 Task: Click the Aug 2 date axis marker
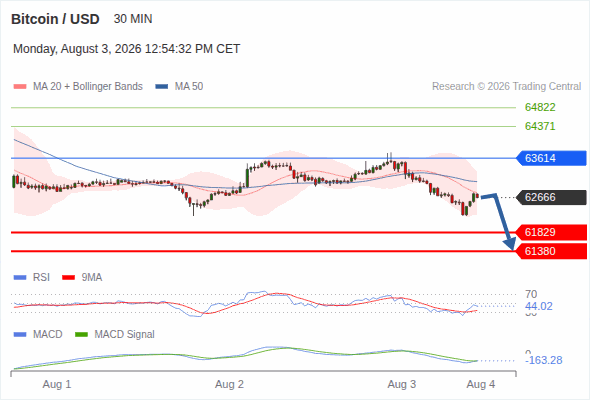point(229,384)
